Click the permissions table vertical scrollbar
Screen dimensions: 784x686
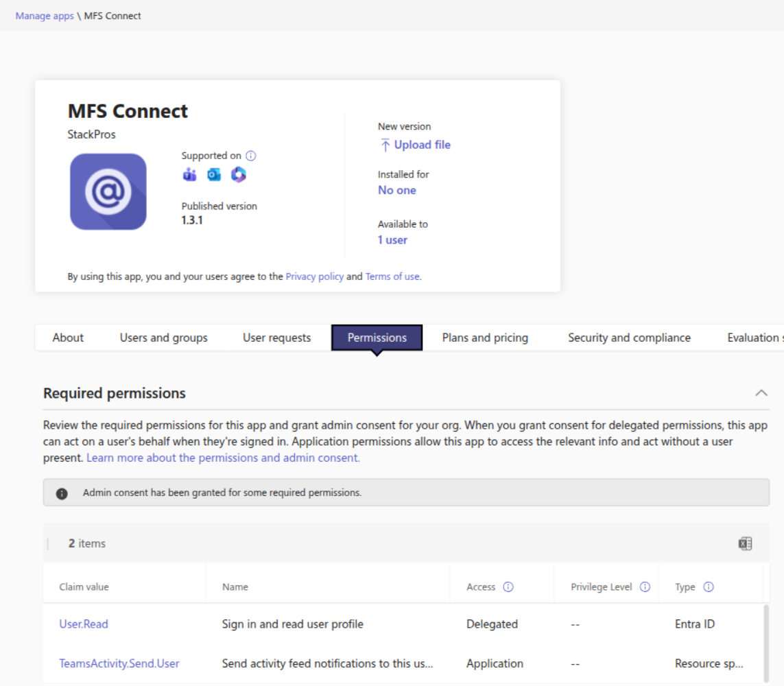pyautogui.click(x=766, y=644)
